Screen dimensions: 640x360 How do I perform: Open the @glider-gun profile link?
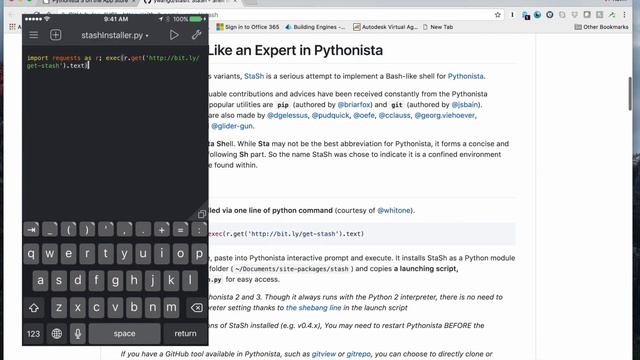coord(232,126)
